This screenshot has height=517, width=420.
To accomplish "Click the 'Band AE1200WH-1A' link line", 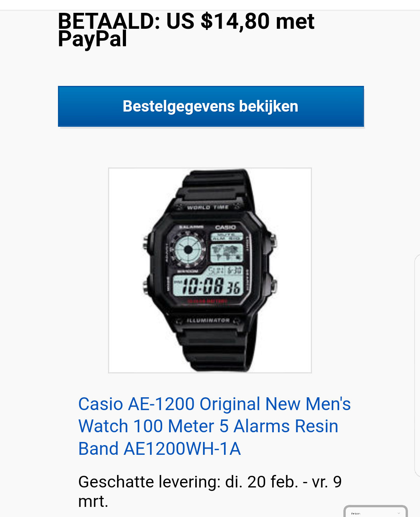I will coord(159,449).
